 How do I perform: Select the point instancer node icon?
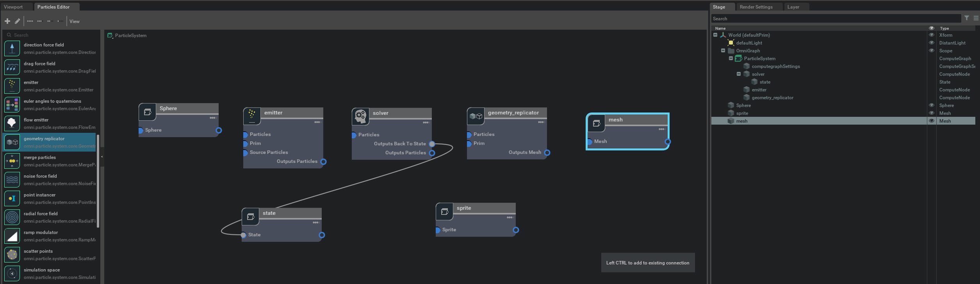point(12,198)
